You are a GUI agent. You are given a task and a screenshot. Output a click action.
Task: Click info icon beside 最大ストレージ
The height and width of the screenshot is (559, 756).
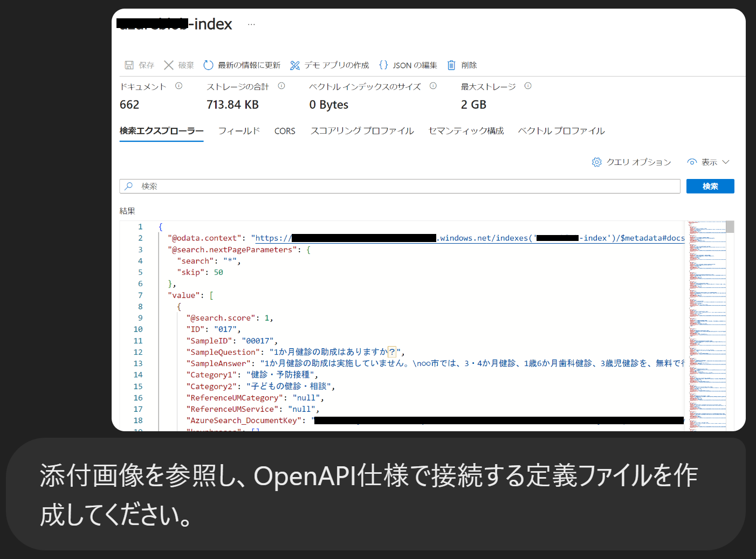[x=528, y=86]
